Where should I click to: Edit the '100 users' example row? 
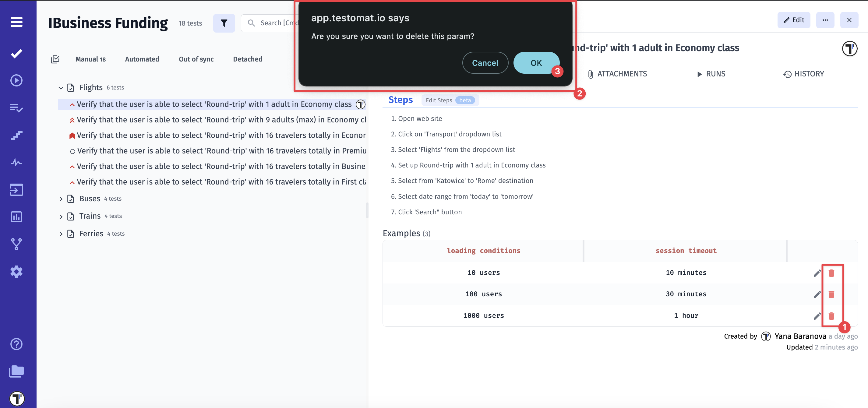pos(817,294)
